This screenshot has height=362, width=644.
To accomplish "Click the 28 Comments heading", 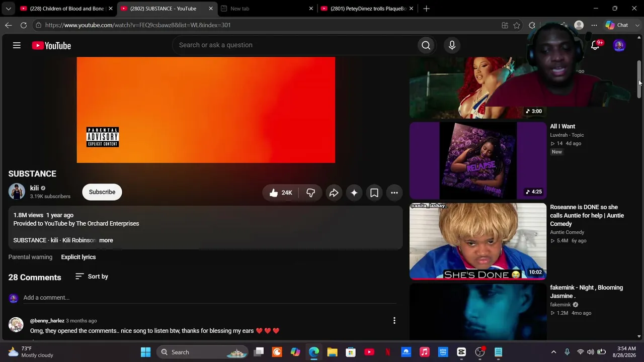I will 35,278.
